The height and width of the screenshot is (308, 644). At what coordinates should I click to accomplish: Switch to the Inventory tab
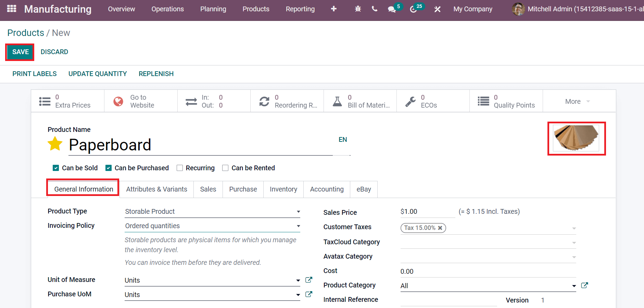(283, 189)
